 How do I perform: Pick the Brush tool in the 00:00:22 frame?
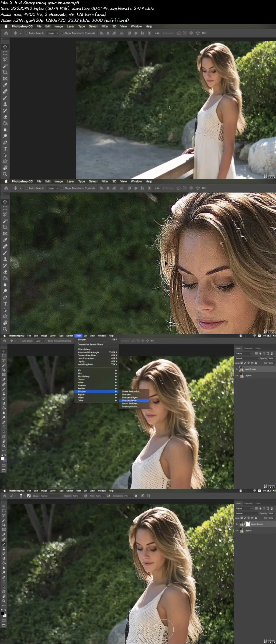coord(5,98)
